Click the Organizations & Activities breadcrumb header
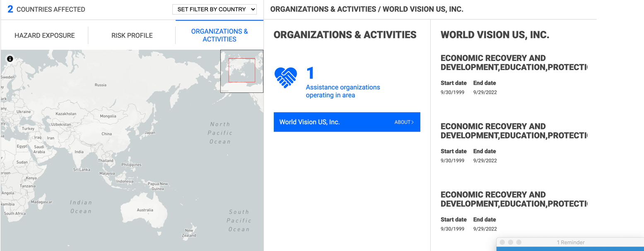 tap(367, 9)
